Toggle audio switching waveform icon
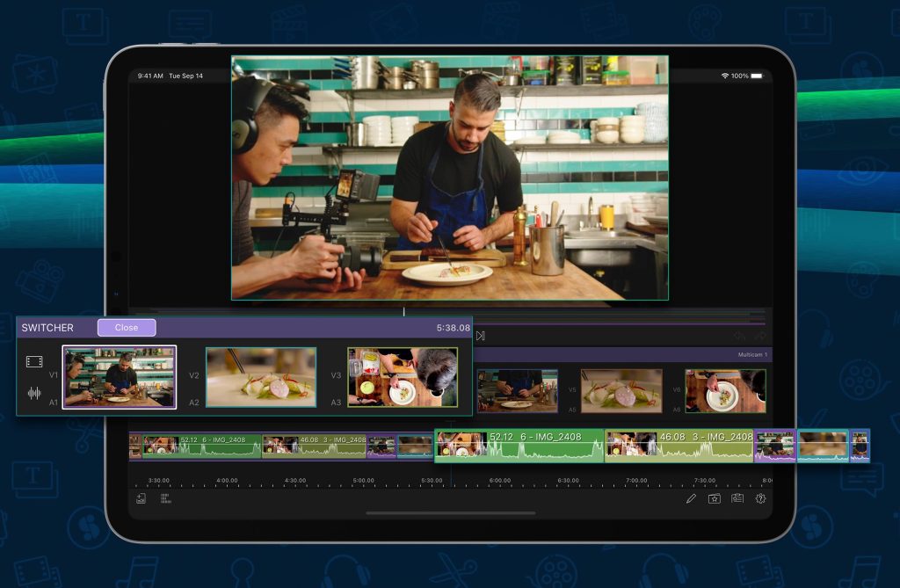Image resolution: width=900 pixels, height=588 pixels. [x=34, y=393]
